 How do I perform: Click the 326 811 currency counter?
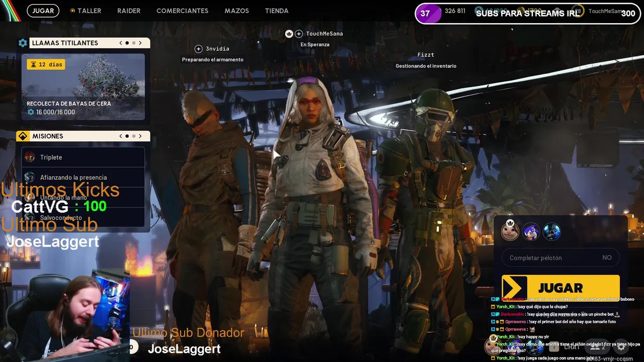click(x=455, y=11)
